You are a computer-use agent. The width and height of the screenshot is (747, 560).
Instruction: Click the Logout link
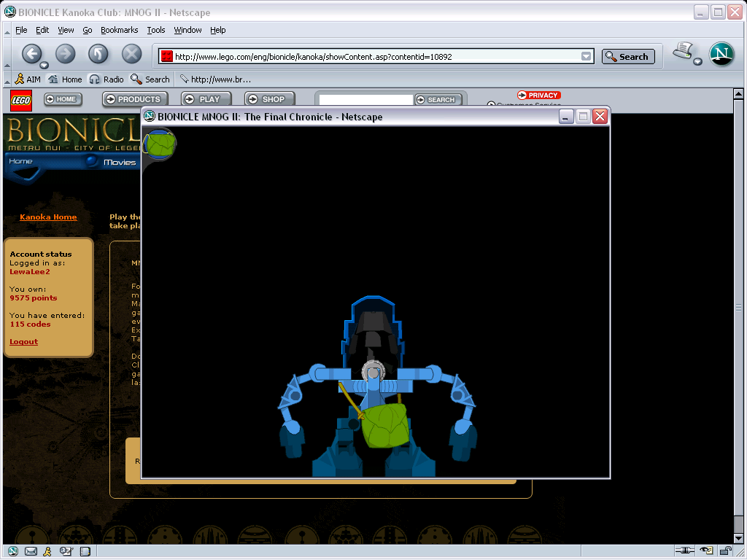tap(23, 341)
